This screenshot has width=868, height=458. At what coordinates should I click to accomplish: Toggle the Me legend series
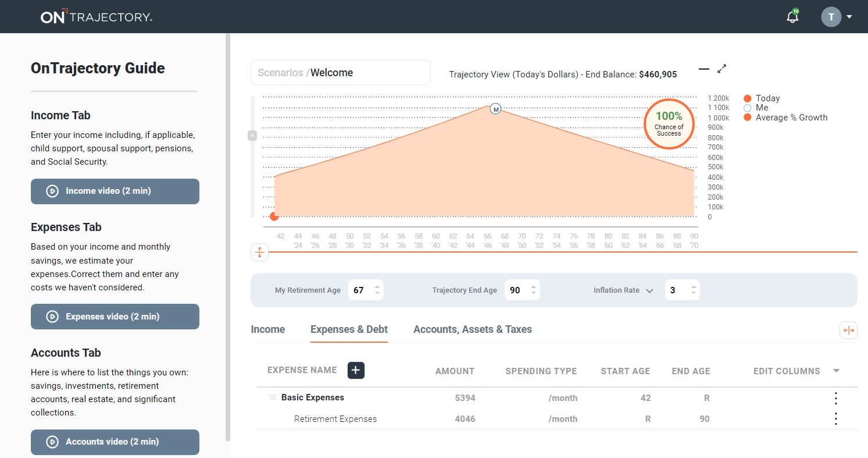click(x=762, y=108)
